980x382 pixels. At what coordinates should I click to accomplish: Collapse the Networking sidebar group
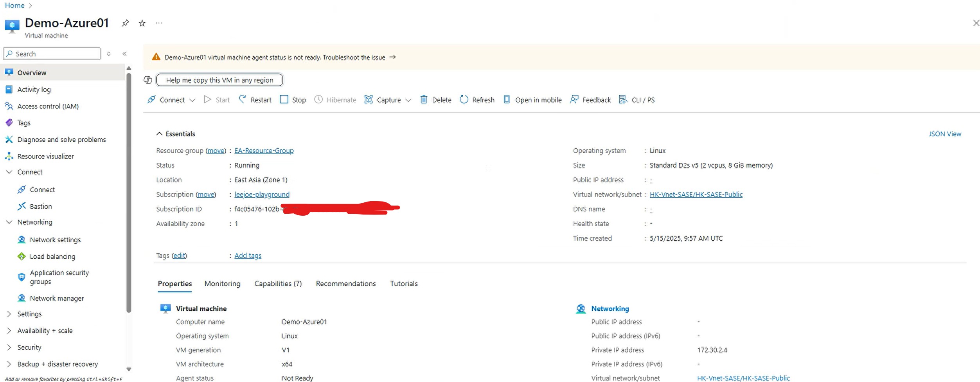[x=9, y=222]
